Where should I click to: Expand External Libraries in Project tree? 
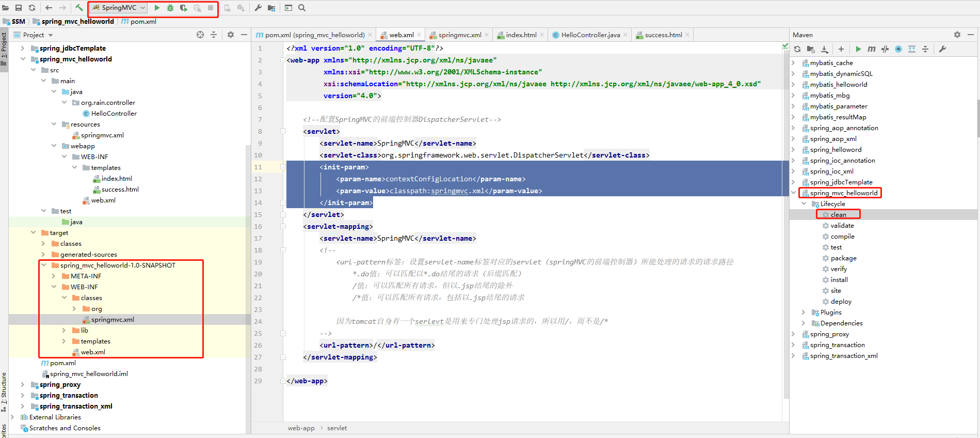(x=12, y=417)
